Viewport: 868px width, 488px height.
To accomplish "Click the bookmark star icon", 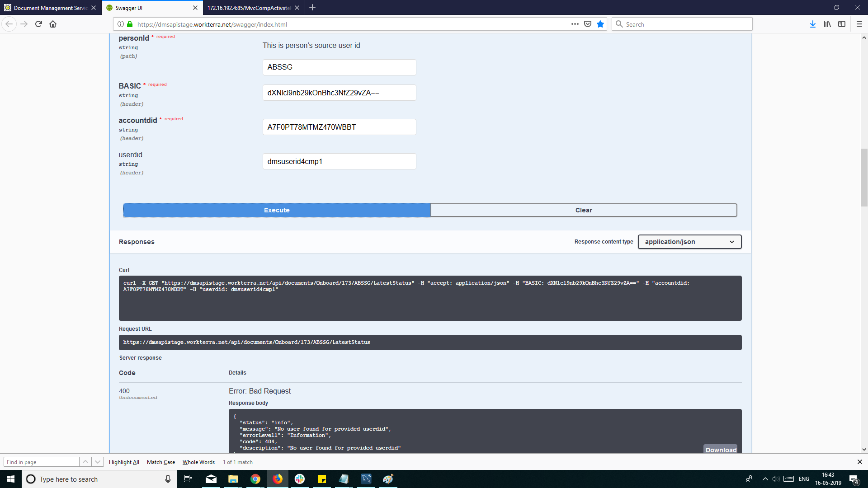I will [x=600, y=24].
